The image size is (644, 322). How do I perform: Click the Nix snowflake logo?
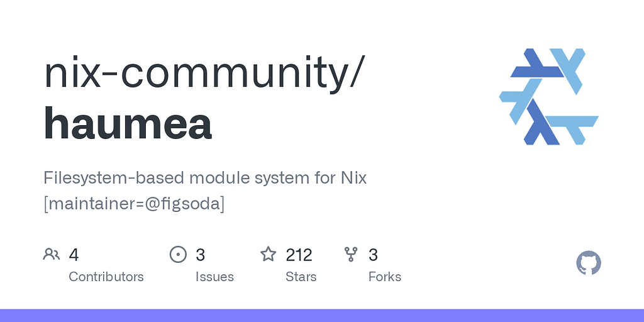(548, 96)
